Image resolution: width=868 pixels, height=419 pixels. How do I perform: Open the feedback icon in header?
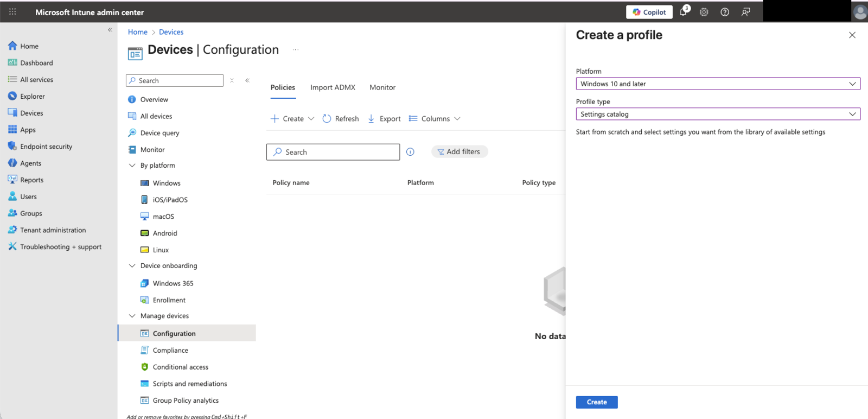pyautogui.click(x=746, y=12)
